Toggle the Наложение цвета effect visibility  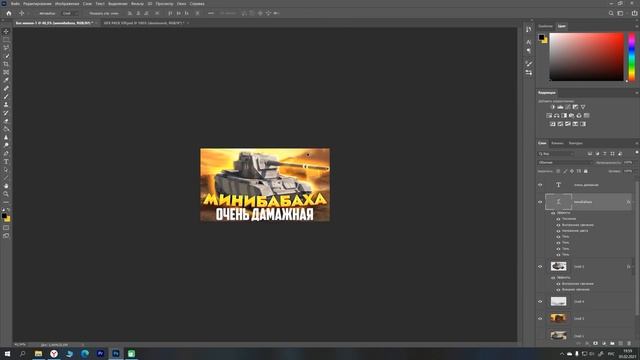click(558, 231)
